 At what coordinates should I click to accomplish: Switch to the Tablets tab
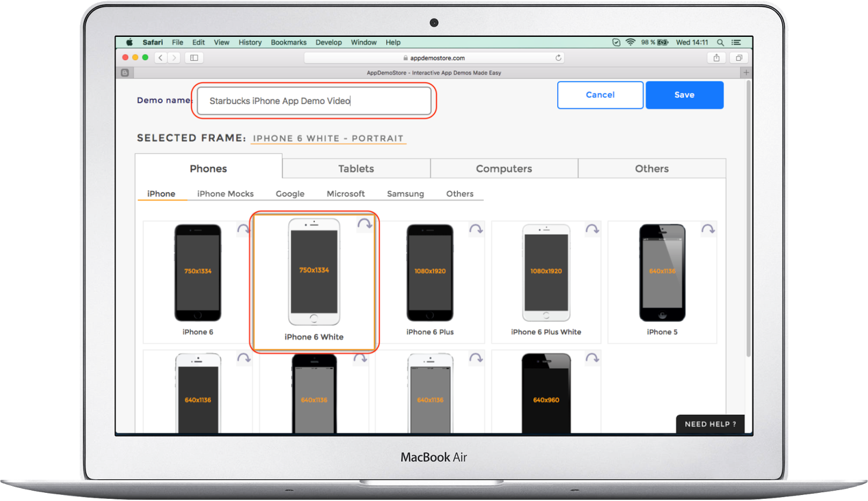356,169
